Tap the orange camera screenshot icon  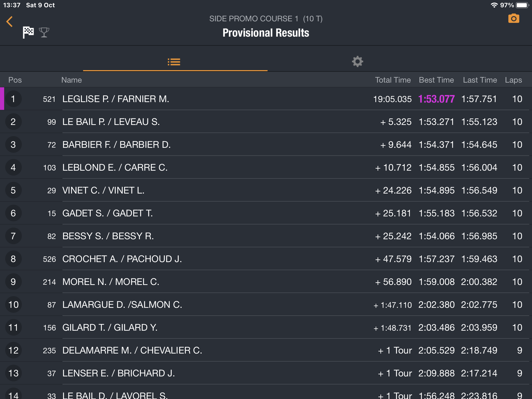pos(513,19)
